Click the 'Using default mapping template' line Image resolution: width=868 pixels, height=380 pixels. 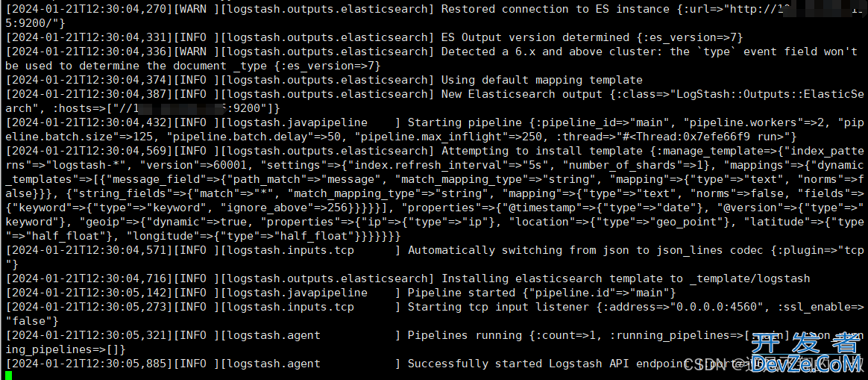(541, 80)
